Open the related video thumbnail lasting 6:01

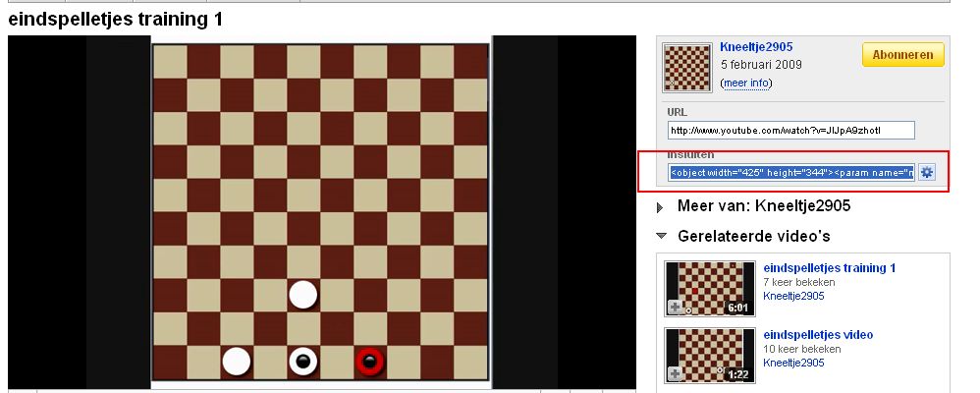pos(710,288)
